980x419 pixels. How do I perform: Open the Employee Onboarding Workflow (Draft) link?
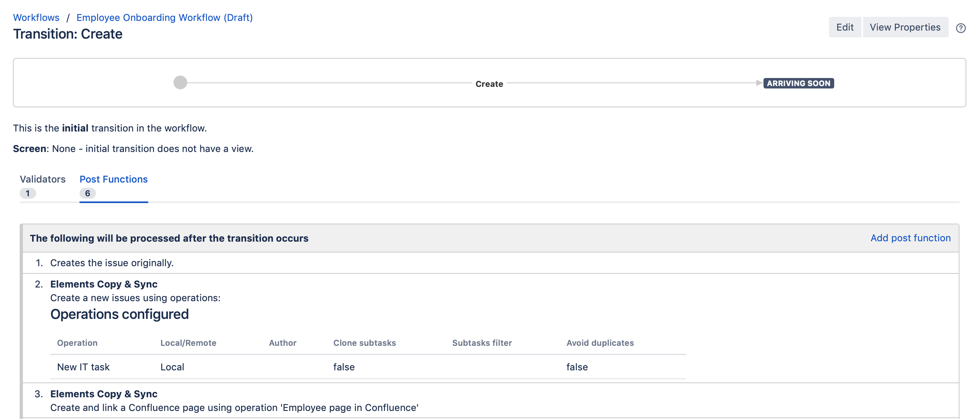[165, 17]
